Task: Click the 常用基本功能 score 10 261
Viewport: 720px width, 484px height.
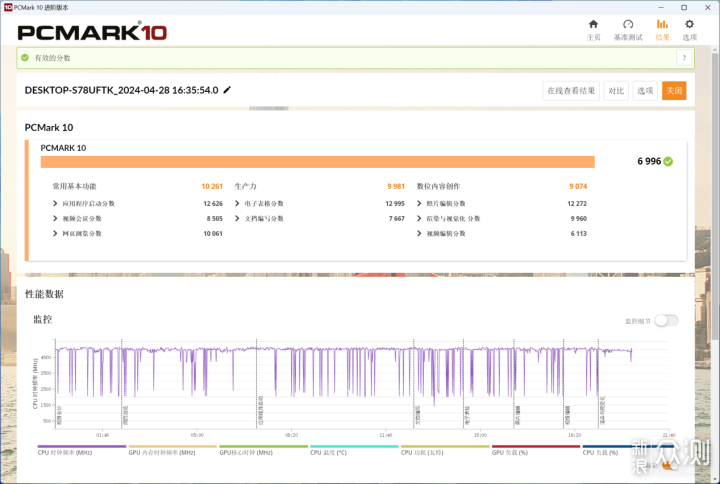Action: click(212, 186)
